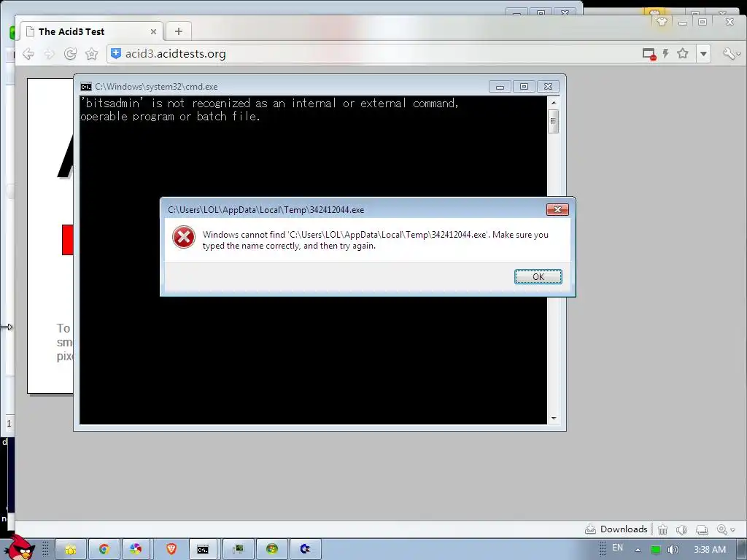
Task: Click the blue shield icon in the address bar
Action: point(115,53)
